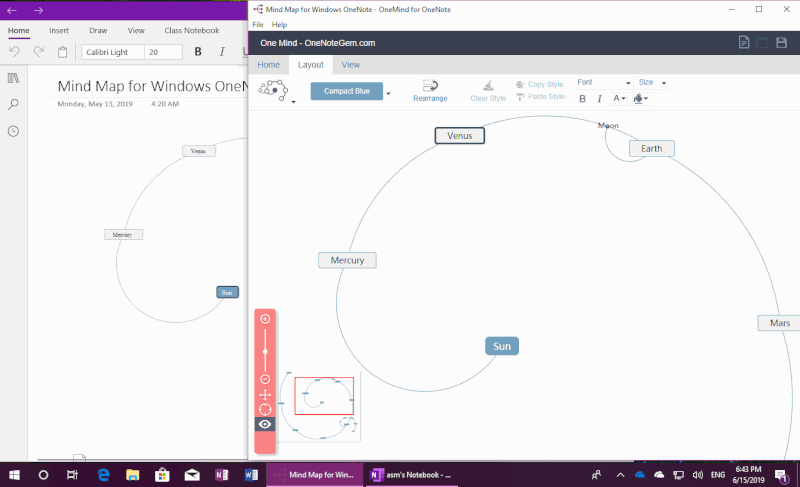
Task: Click the back arrow in OneNote
Action: pos(12,10)
